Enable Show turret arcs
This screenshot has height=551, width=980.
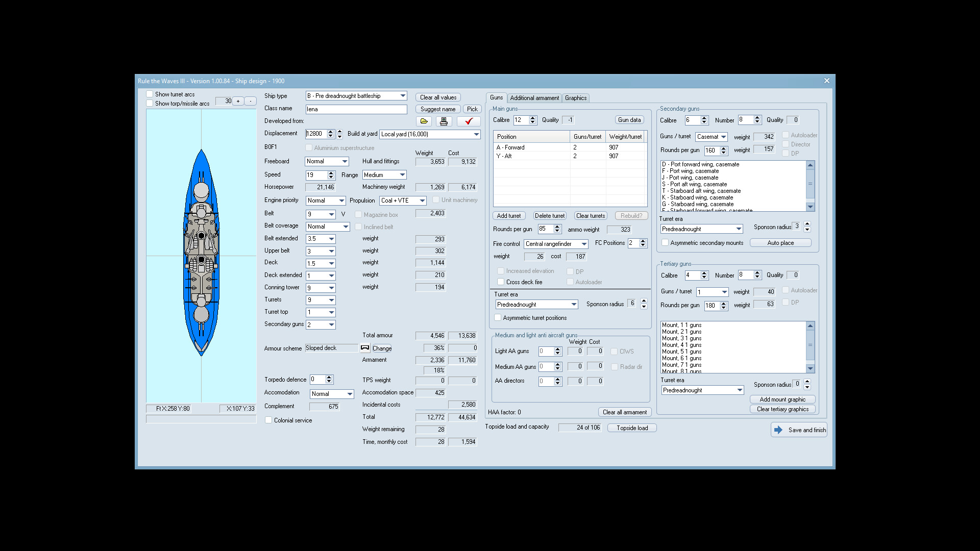click(x=150, y=93)
